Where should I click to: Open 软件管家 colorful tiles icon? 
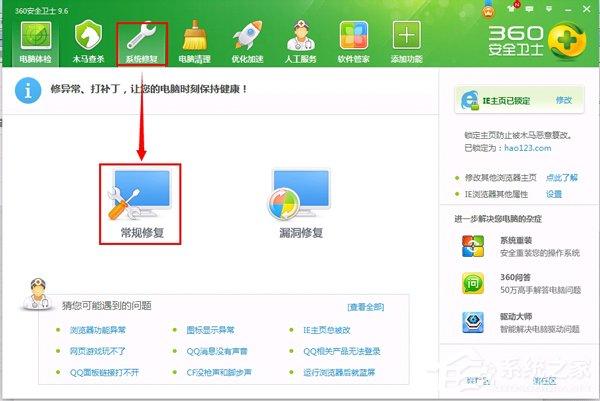[x=354, y=35]
